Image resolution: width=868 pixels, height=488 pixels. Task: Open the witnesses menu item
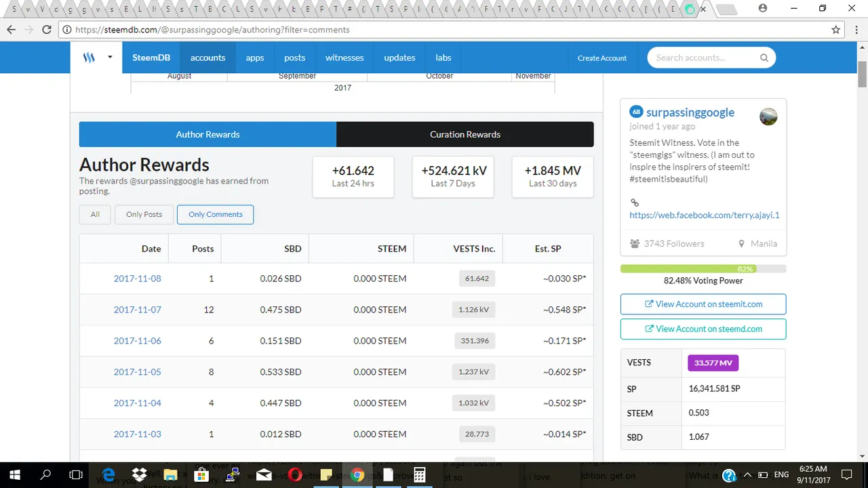pos(344,58)
